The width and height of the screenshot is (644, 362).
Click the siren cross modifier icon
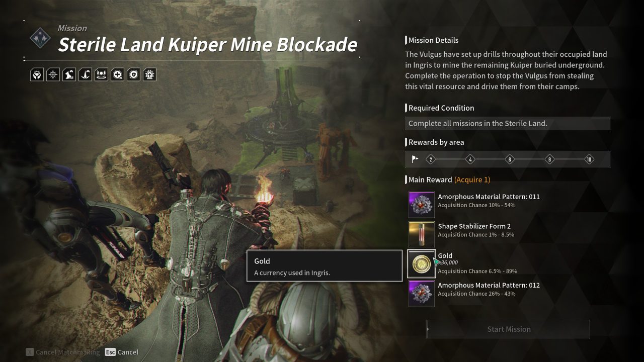tap(149, 75)
